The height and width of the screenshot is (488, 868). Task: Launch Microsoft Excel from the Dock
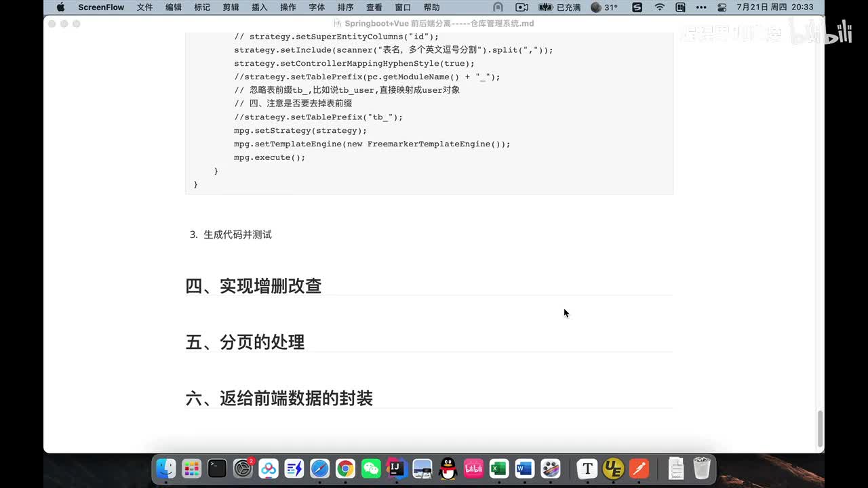499,468
